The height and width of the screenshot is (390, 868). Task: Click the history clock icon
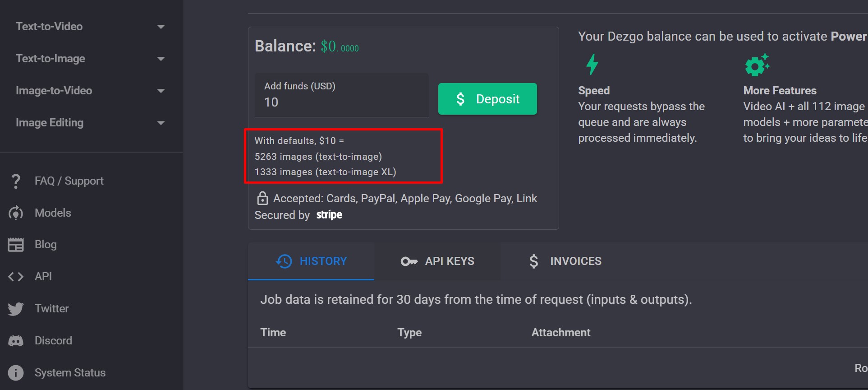coord(284,261)
